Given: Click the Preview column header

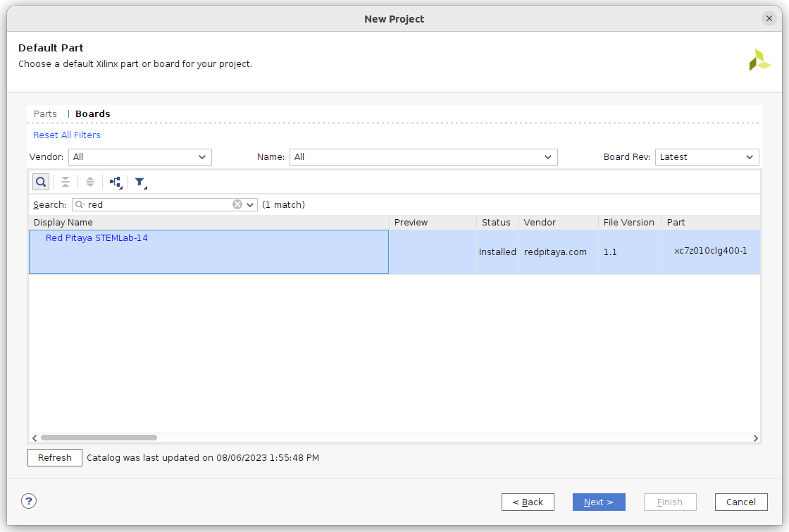Looking at the screenshot, I should pos(433,223).
